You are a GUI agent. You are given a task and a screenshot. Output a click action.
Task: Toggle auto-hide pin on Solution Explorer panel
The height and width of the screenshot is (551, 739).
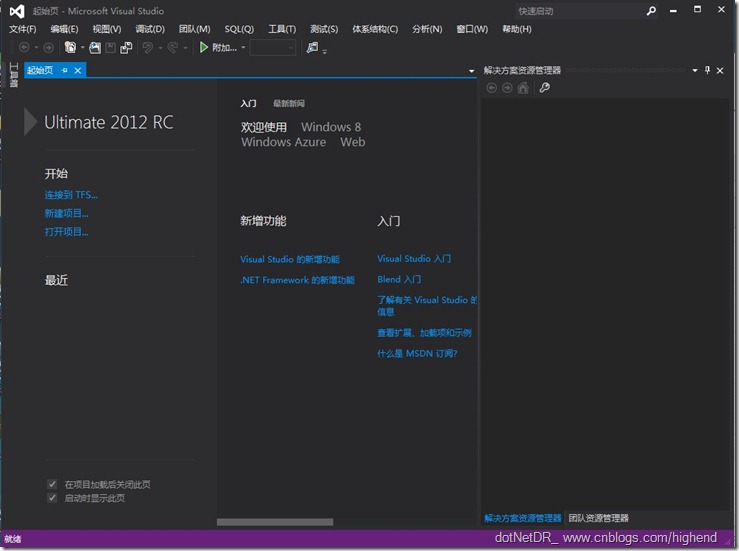coord(707,70)
